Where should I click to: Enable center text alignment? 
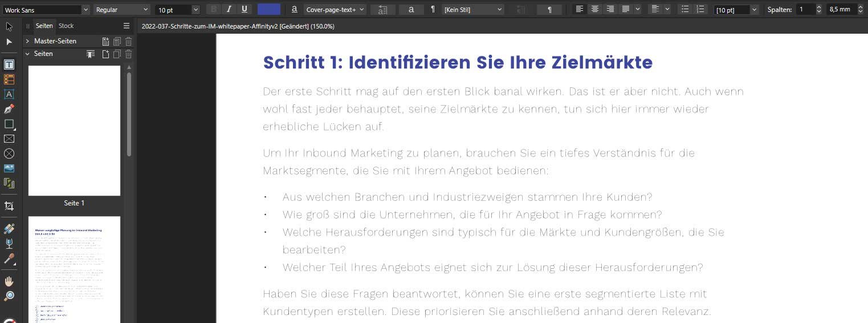tap(595, 9)
